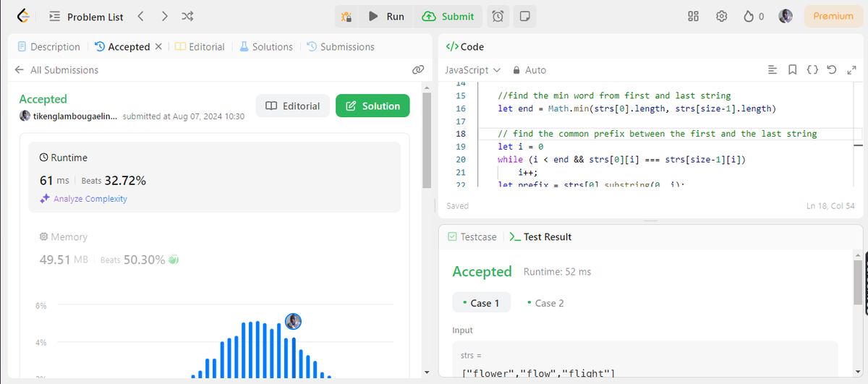Open the JavaScript language dropdown

pyautogui.click(x=472, y=70)
